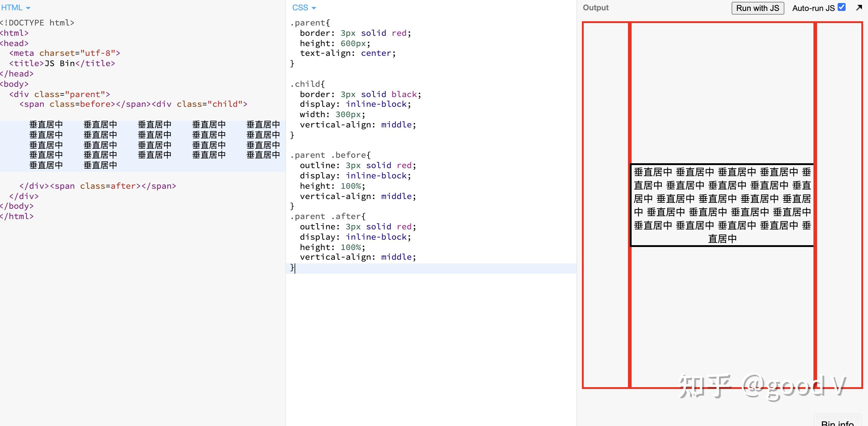This screenshot has width=868, height=426.
Task: Open output in new window arrow icon
Action: (x=859, y=7)
